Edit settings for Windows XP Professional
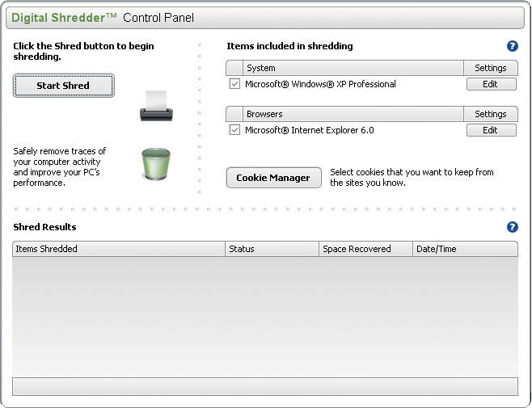The image size is (532, 408). click(490, 84)
